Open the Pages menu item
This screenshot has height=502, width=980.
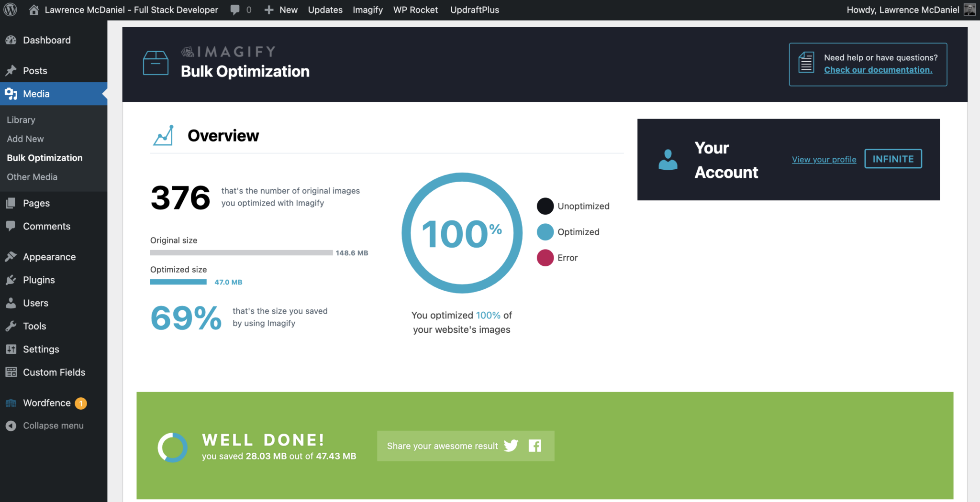(x=36, y=203)
